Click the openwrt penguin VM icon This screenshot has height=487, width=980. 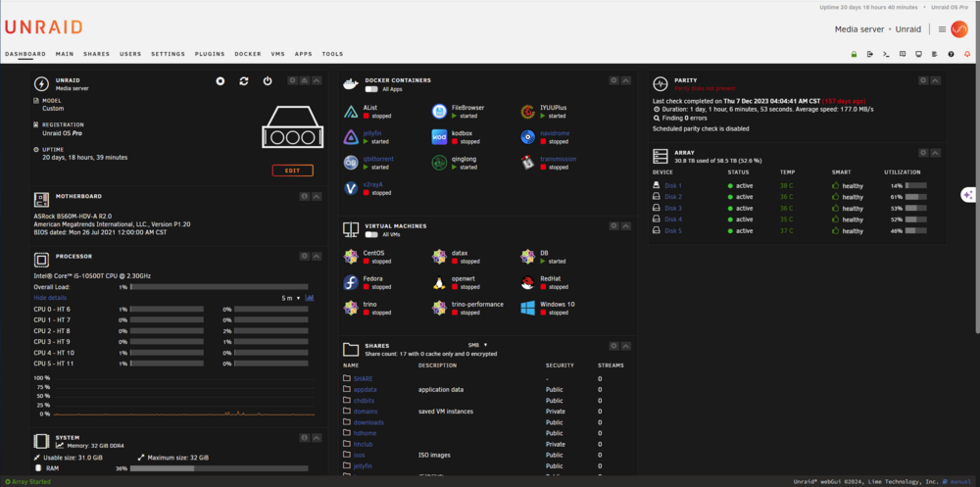click(x=439, y=282)
